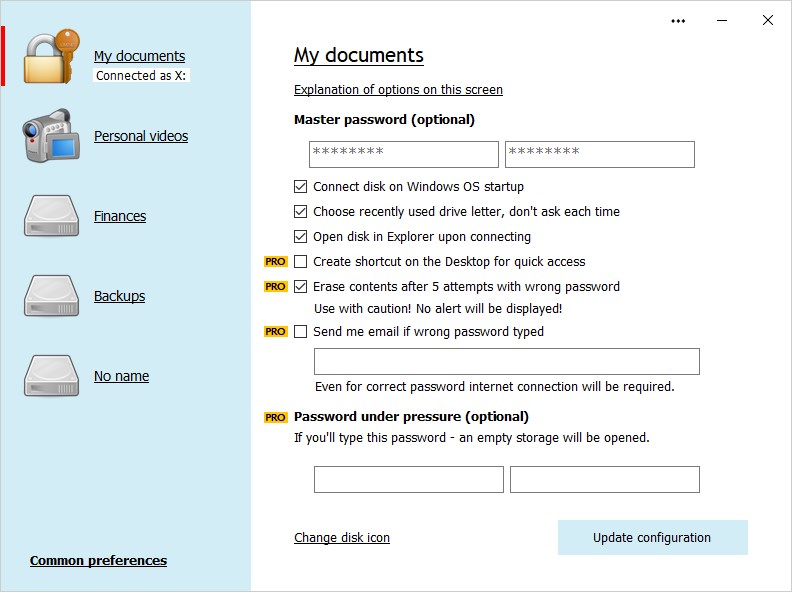This screenshot has width=792, height=592.
Task: Disable Connect disk on Windows OS startup
Action: pyautogui.click(x=301, y=186)
